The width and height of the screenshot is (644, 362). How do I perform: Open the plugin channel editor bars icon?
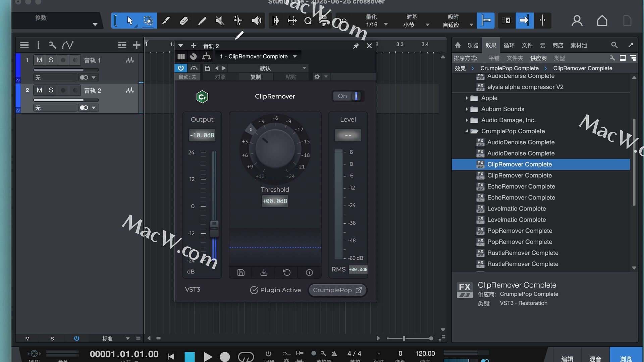(181, 57)
